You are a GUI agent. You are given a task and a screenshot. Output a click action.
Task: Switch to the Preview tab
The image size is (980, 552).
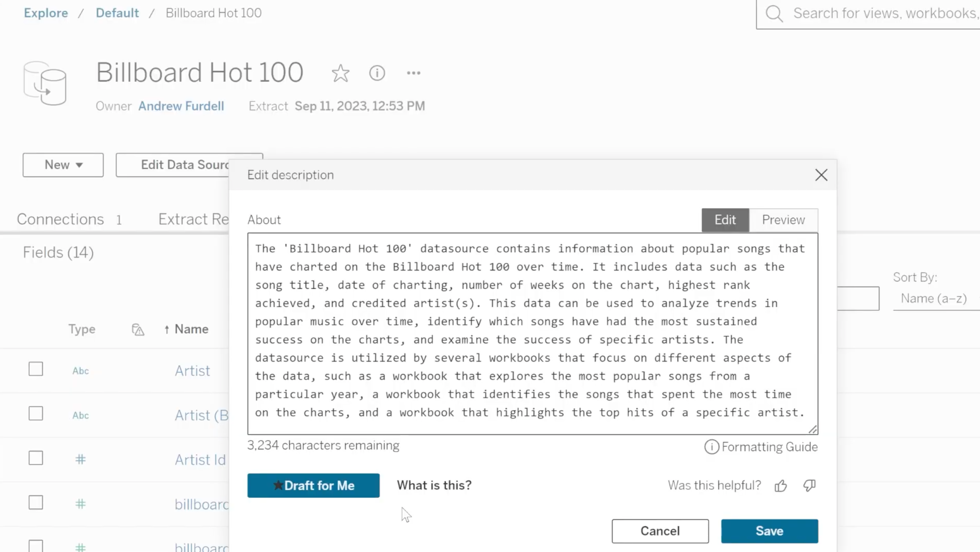click(783, 220)
